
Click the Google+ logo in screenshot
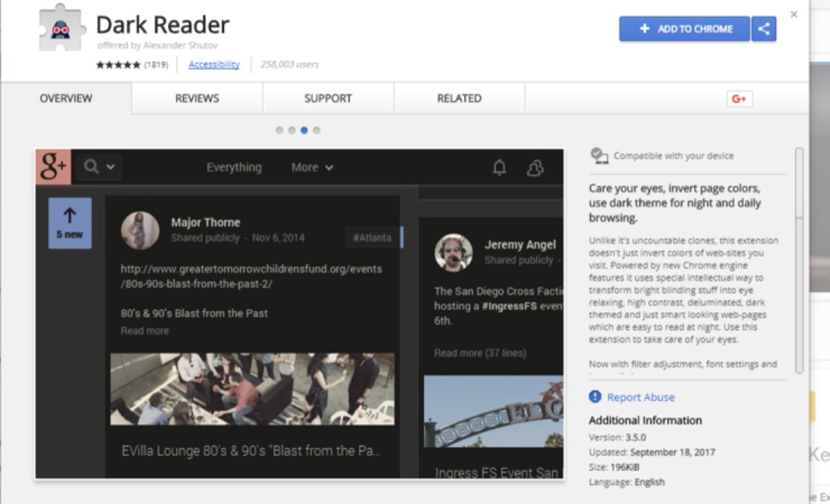(x=53, y=167)
